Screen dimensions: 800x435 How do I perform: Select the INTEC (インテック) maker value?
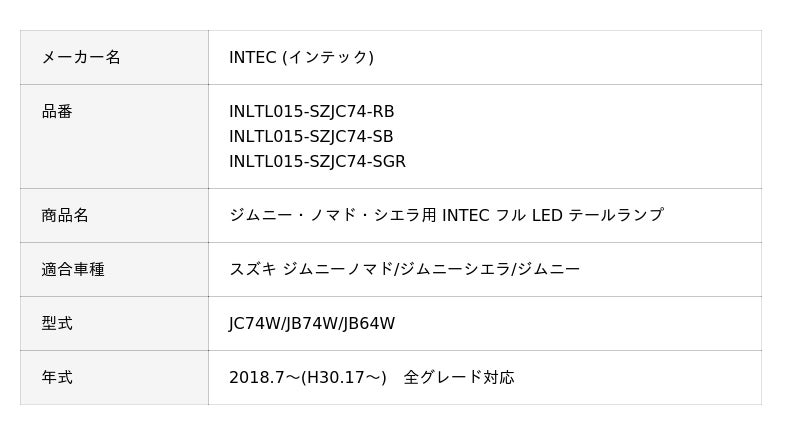[x=301, y=57]
